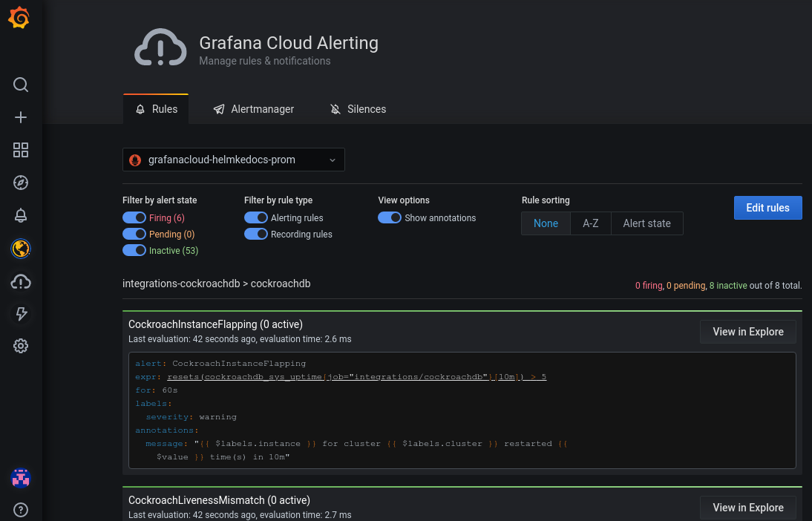Click the Edit rules button

click(x=768, y=208)
